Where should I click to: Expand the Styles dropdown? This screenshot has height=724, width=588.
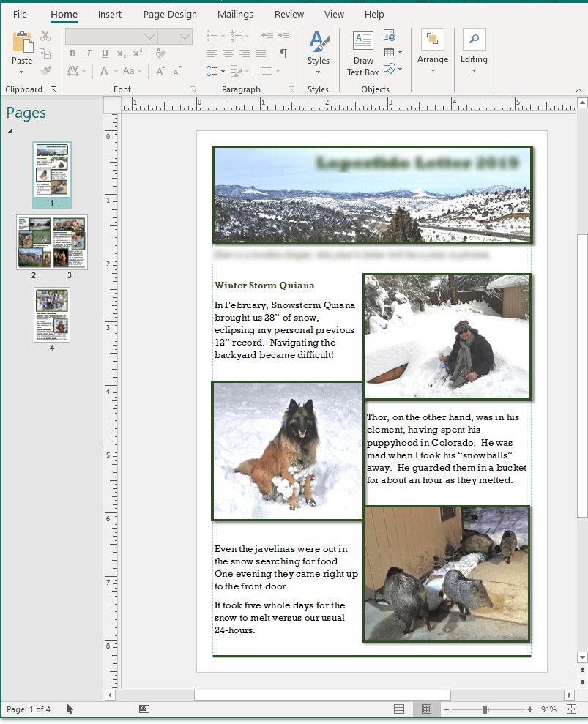[318, 72]
